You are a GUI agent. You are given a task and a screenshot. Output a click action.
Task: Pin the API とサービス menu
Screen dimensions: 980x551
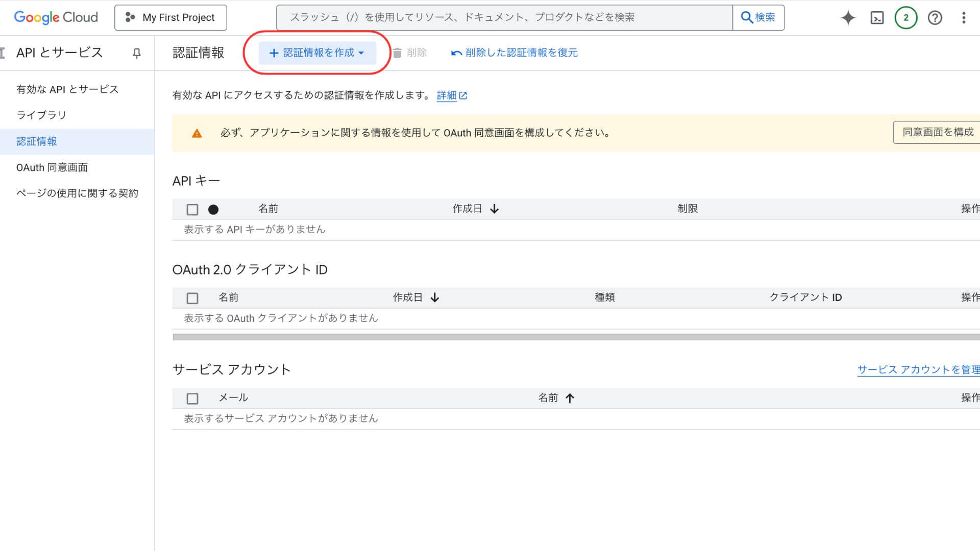(x=136, y=53)
